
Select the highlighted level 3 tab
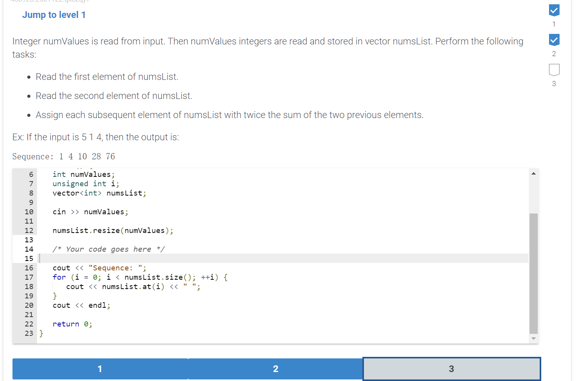[x=451, y=369]
